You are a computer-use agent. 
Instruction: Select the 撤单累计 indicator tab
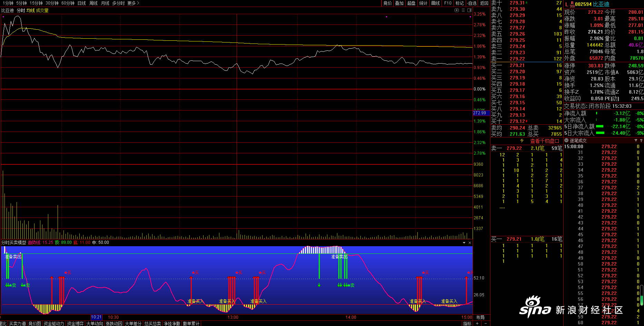coord(191,324)
